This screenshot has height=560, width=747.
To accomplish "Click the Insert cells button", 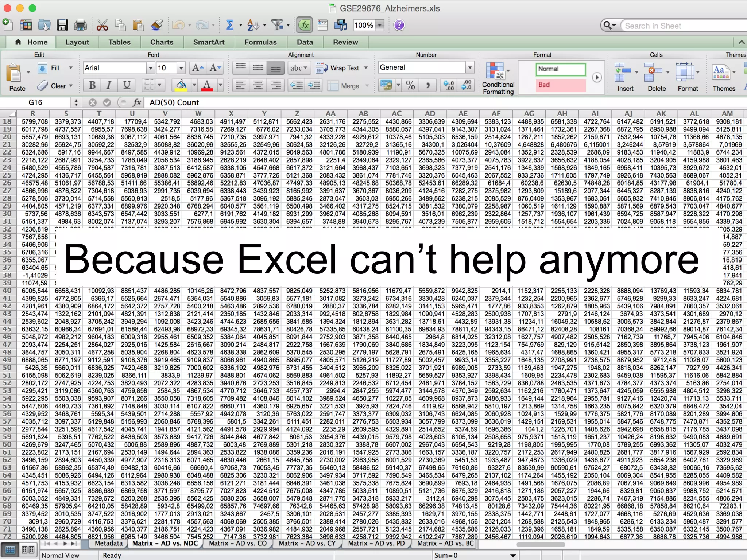I will tap(626, 77).
